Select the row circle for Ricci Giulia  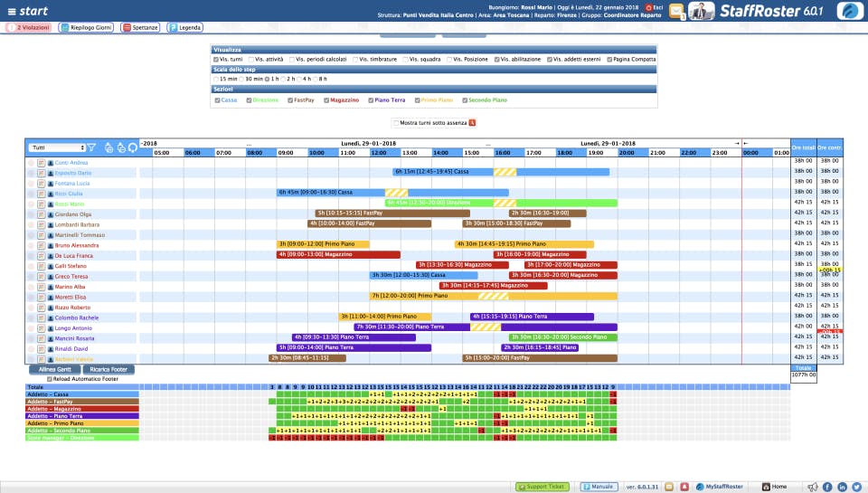pos(31,194)
